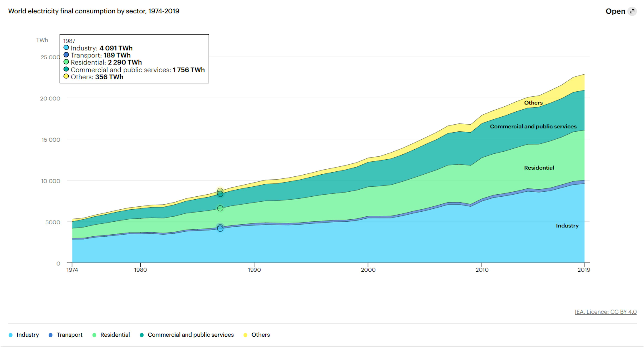The width and height of the screenshot is (644, 348).
Task: Open the IEA Licence CC BY 4.0 link
Action: click(x=605, y=312)
